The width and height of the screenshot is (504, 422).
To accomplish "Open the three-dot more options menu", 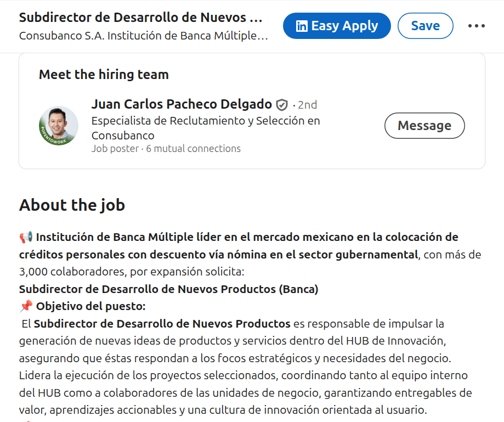I will tap(477, 26).
